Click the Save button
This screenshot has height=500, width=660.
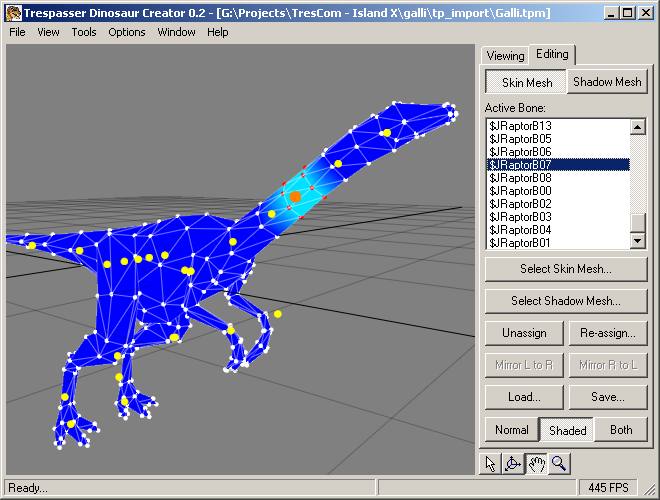pyautogui.click(x=607, y=397)
